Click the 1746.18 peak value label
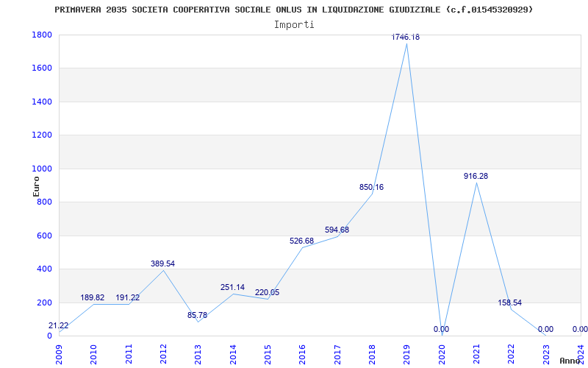588x368 pixels. (x=406, y=38)
